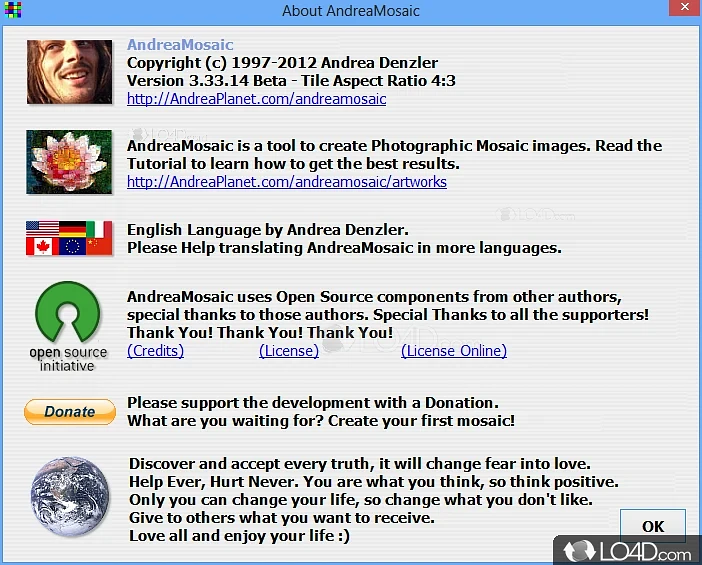Screen dimensions: 702x565
Task: Click the language flags icon
Action: 69,238
